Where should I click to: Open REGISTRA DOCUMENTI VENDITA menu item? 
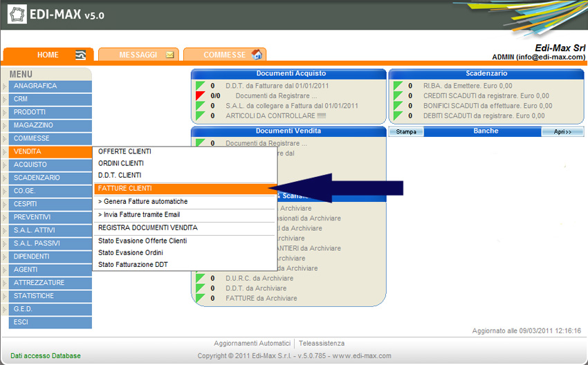[x=147, y=227]
